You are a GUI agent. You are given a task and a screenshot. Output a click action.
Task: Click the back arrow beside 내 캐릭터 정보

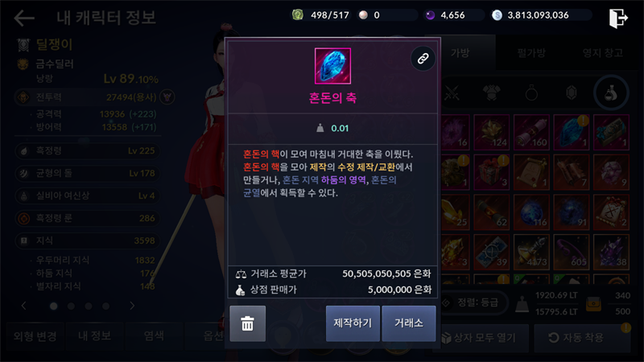click(x=24, y=18)
